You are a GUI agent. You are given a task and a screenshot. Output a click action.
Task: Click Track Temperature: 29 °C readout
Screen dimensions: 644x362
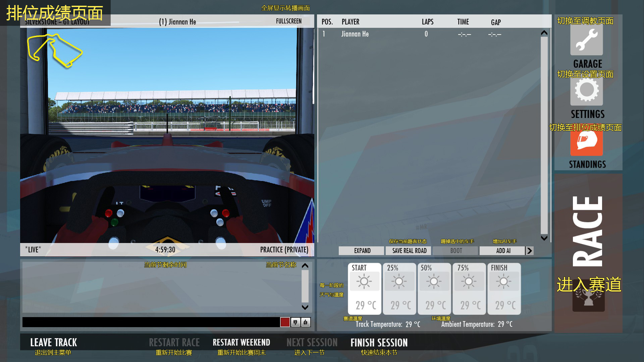click(388, 324)
